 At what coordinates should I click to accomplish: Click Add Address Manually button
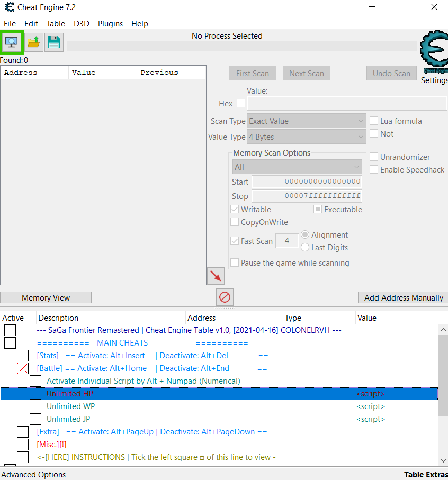point(404,297)
